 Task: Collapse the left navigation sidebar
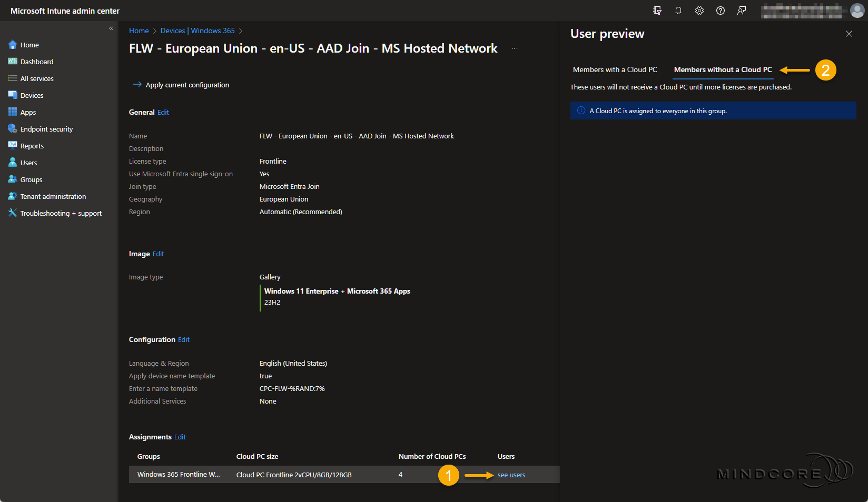[x=111, y=28]
